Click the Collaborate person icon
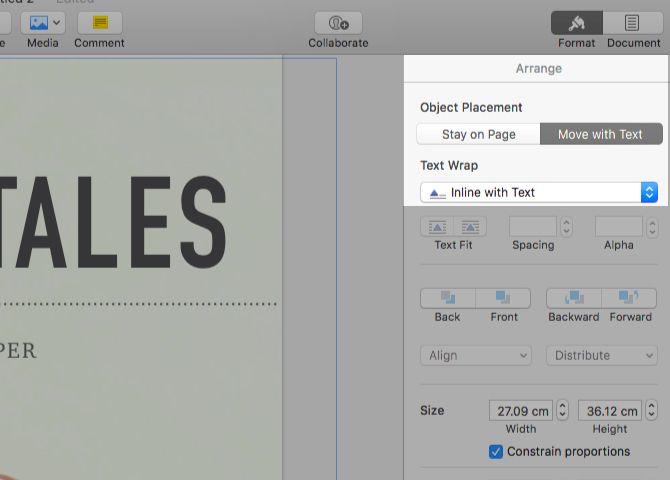The height and width of the screenshot is (480, 670). pos(338,23)
